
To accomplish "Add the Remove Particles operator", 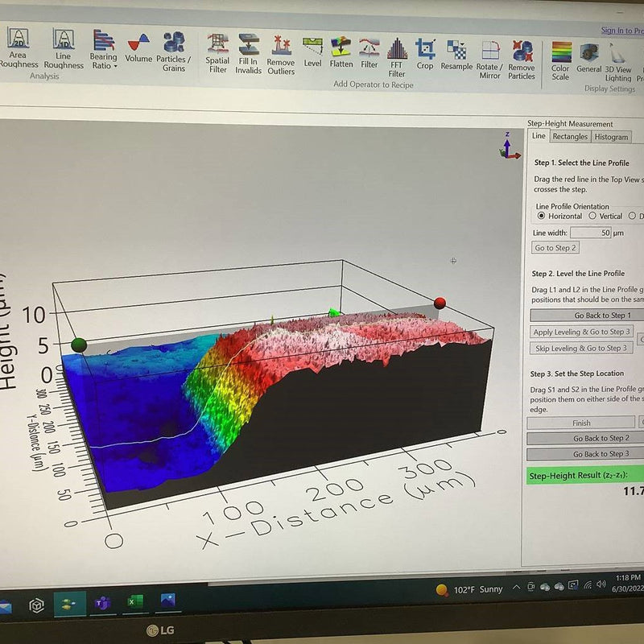I will click(521, 60).
